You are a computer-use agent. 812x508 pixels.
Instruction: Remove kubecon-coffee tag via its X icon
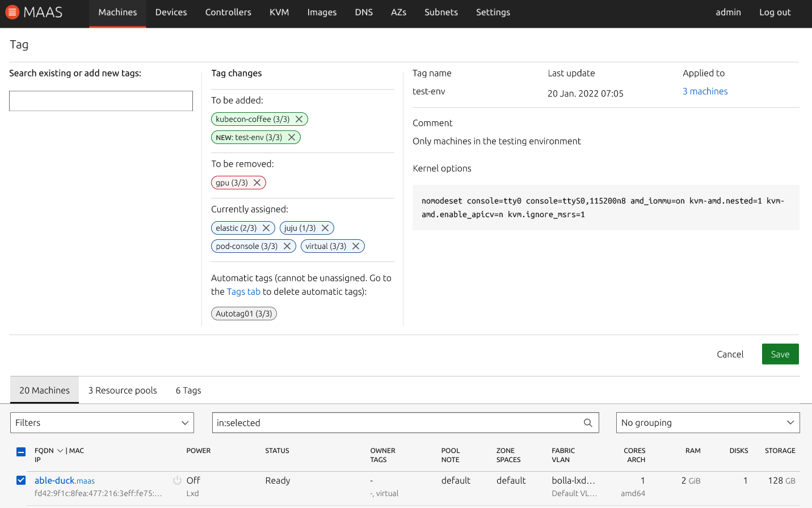point(299,119)
